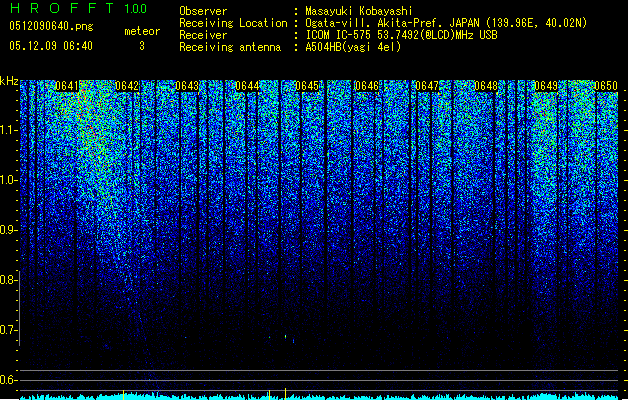Click the 0645 time marker
The height and width of the screenshot is (400, 629).
pos(307,86)
